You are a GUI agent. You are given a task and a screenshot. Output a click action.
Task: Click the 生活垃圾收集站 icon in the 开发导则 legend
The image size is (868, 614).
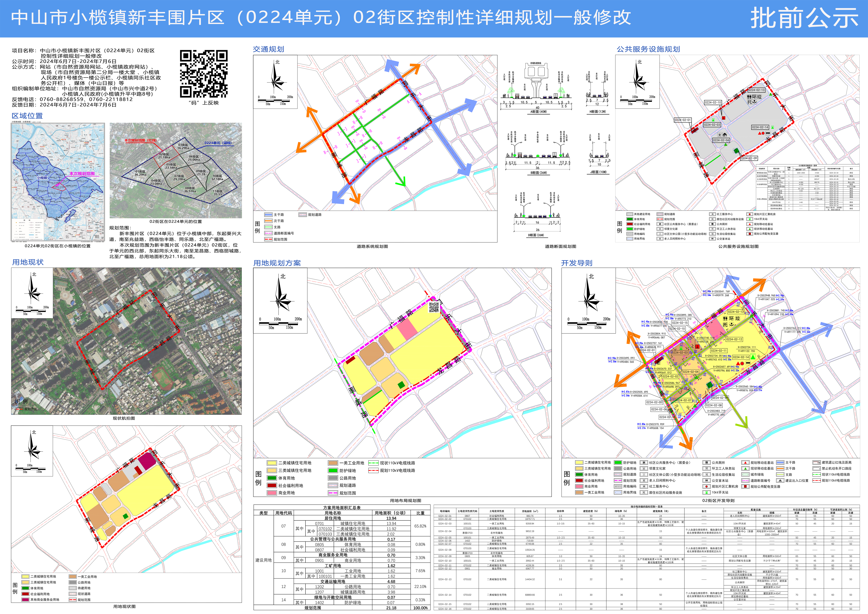pyautogui.click(x=707, y=475)
